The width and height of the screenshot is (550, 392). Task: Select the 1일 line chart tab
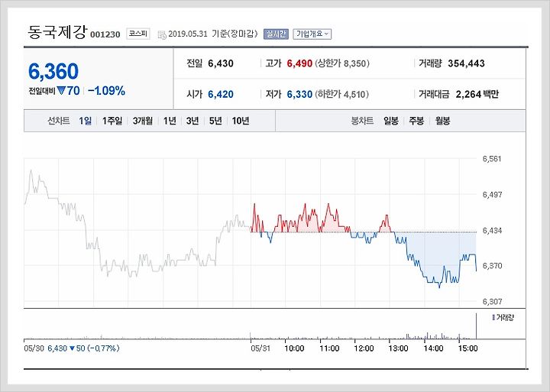click(x=86, y=121)
